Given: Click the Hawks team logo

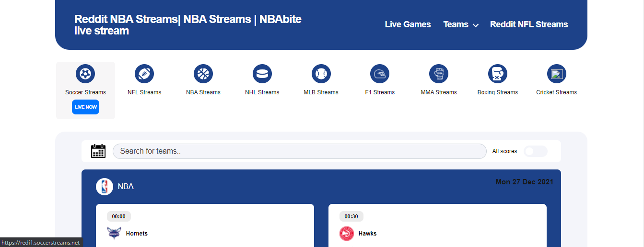Looking at the screenshot, I should click(347, 234).
